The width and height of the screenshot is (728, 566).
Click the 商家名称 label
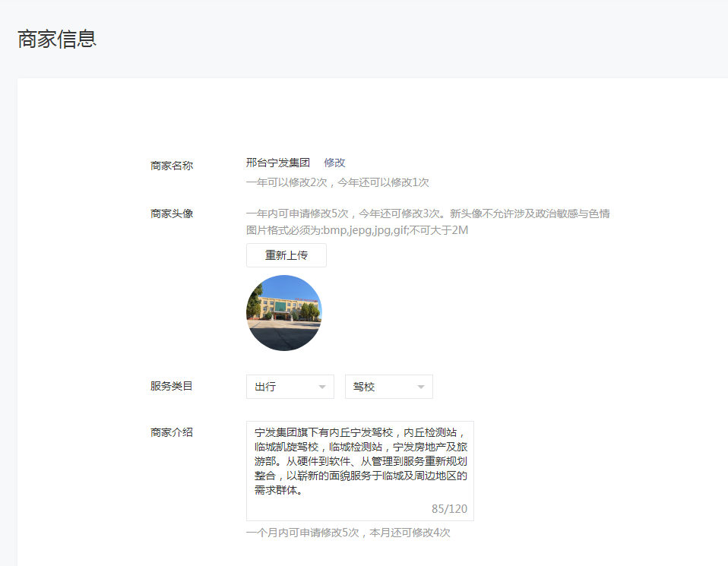[x=171, y=166]
